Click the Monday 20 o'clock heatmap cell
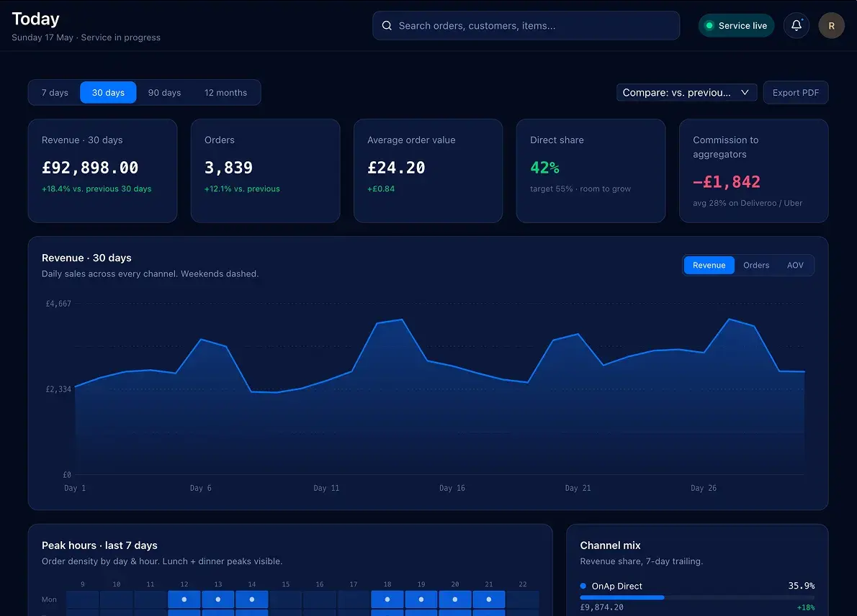 (455, 599)
